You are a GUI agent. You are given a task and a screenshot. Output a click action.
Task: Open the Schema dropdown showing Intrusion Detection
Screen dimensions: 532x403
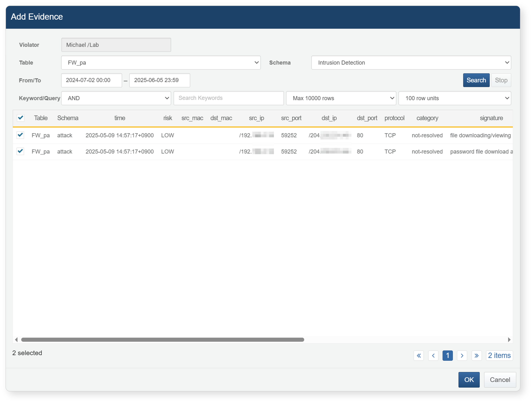pyautogui.click(x=411, y=63)
